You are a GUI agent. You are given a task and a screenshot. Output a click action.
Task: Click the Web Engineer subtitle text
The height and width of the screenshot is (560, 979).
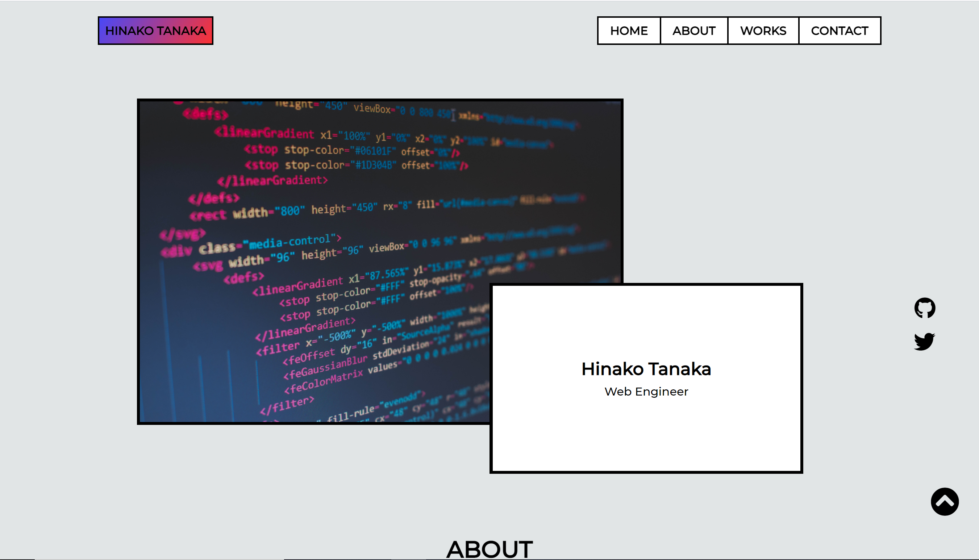pos(646,392)
